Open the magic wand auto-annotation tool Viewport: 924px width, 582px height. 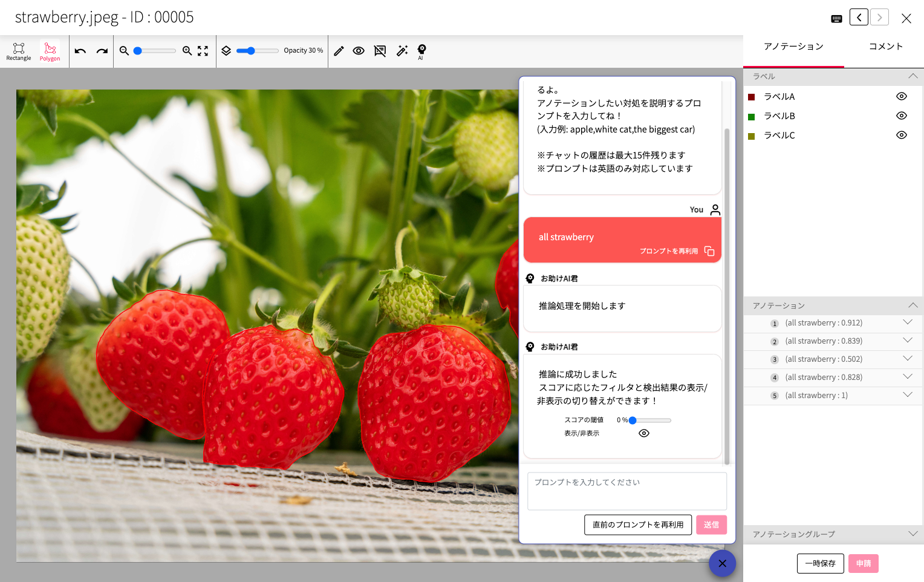tap(402, 51)
